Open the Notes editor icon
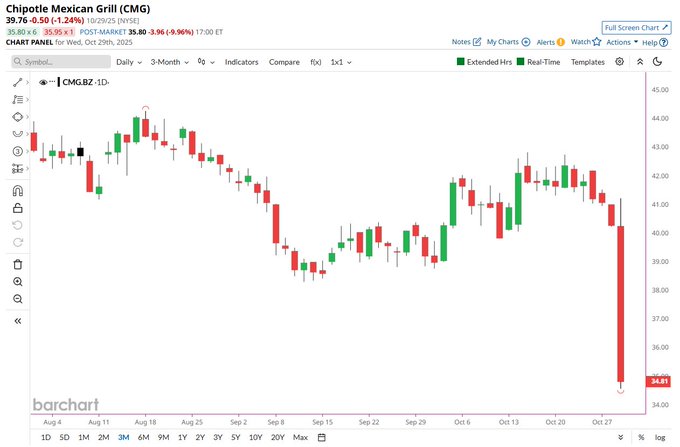Image resolution: width=680 pixels, height=447 pixels. 477,42
